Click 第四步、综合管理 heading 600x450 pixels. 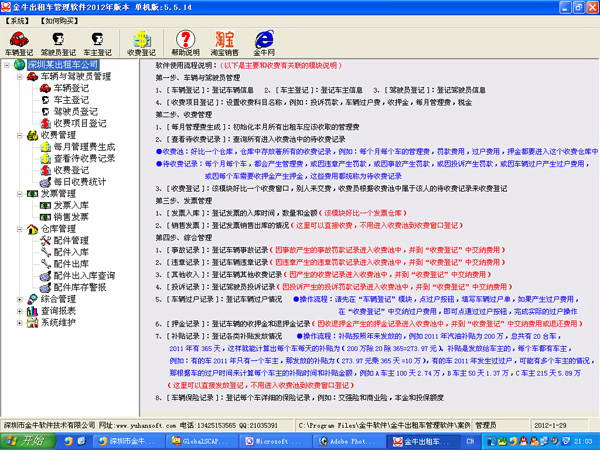tap(184, 238)
